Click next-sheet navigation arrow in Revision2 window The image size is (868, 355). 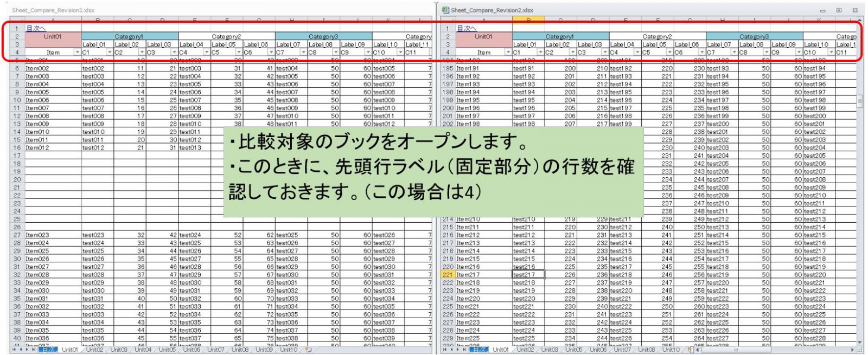458,350
